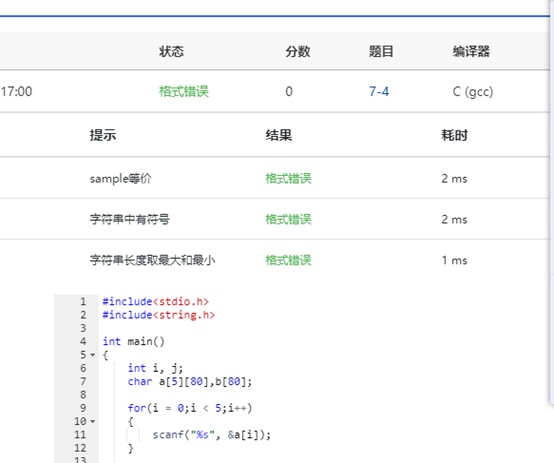Place cursor on int i, j; line
Screen dimensions: 554x463
coord(155,368)
